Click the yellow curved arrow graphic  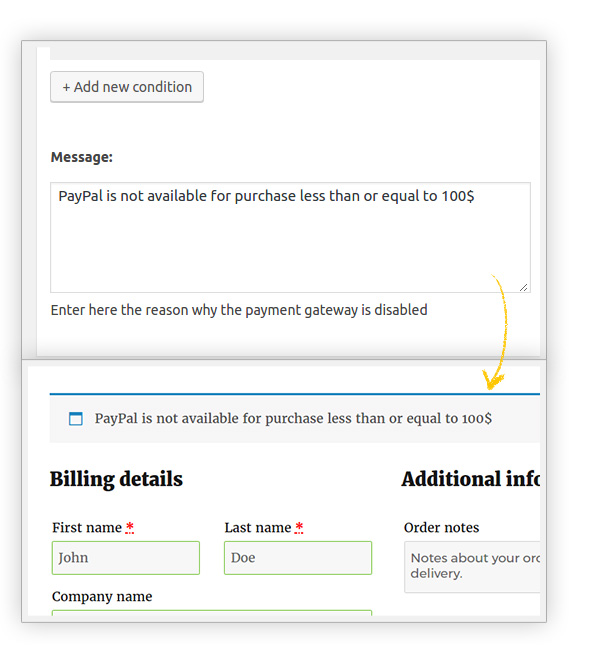click(x=499, y=331)
